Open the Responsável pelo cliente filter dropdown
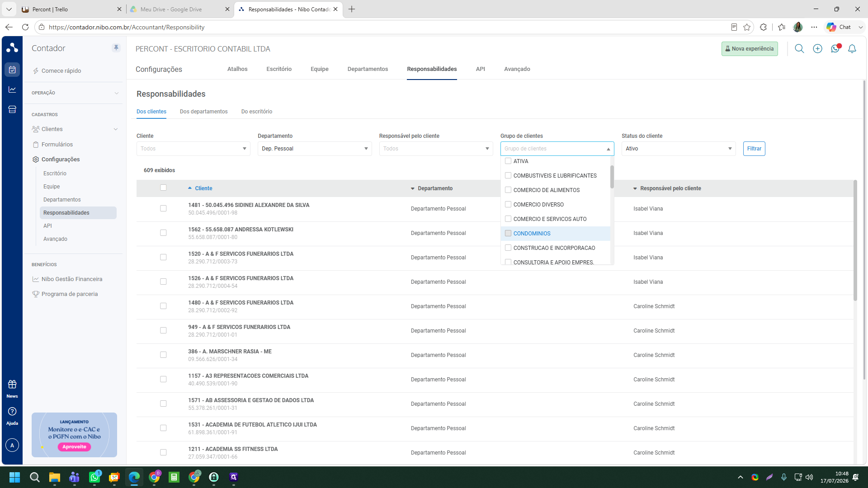The width and height of the screenshot is (868, 488). 436,149
